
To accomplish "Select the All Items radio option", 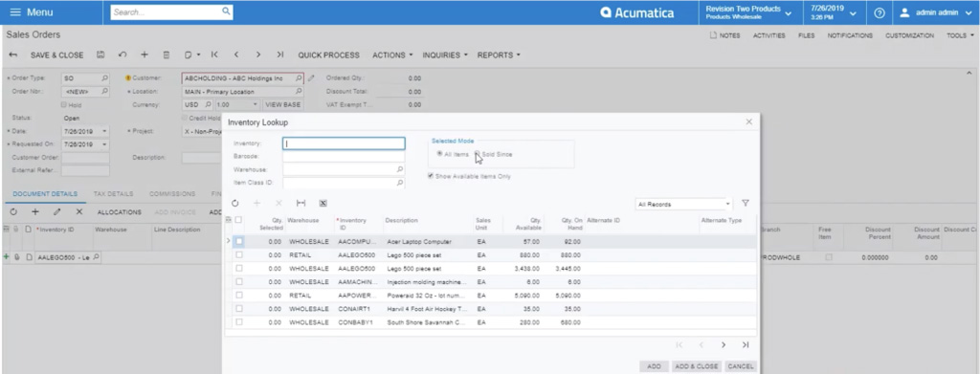I will pos(440,154).
